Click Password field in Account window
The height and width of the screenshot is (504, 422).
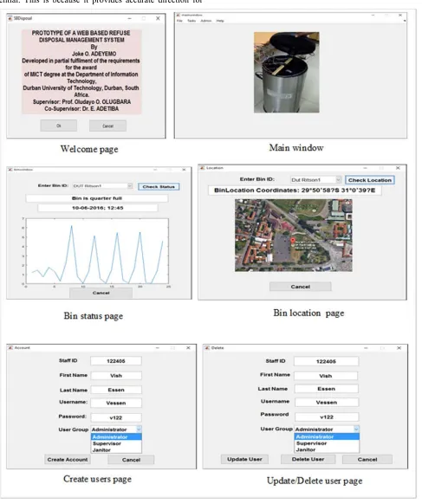(116, 417)
